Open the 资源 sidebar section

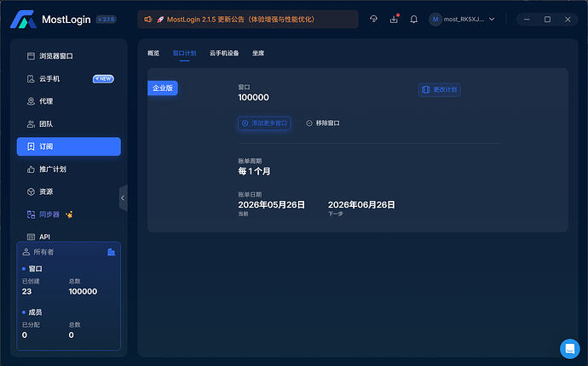[x=69, y=192]
